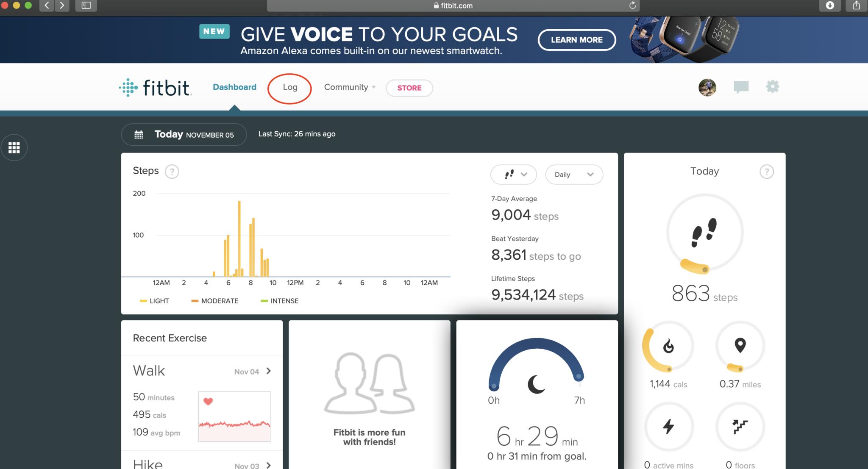Click the LIGHT legend swatch
868x469 pixels.
[143, 301]
